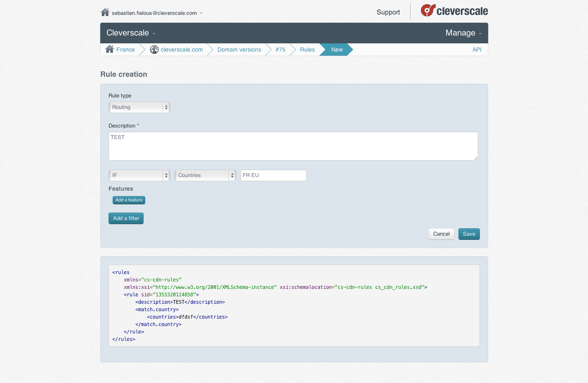Click the Add a filter button
Image resolution: width=588 pixels, height=383 pixels.
click(x=126, y=218)
